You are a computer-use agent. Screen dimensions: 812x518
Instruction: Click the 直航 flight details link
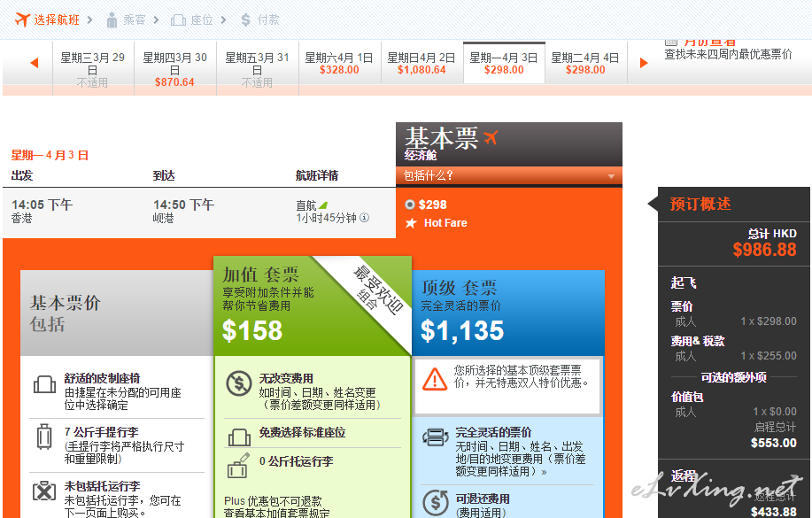(305, 205)
